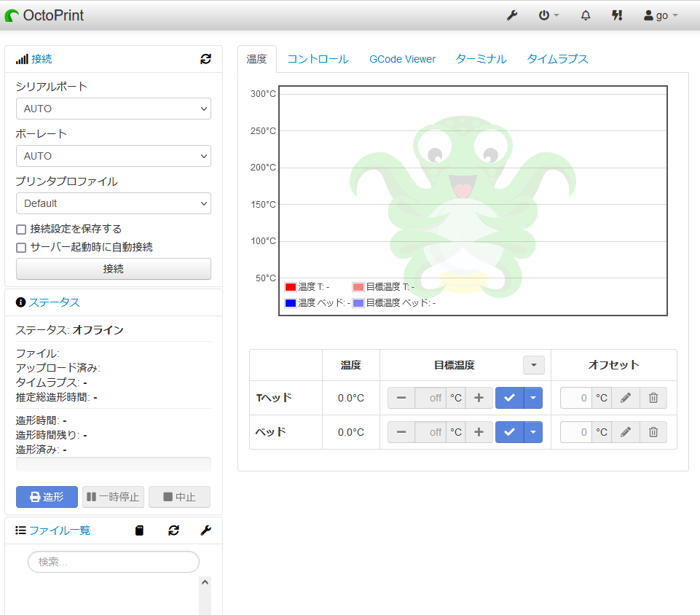Viewport: 700px width, 615px height.
Task: Click the OctoPrint logo
Action: [x=44, y=15]
